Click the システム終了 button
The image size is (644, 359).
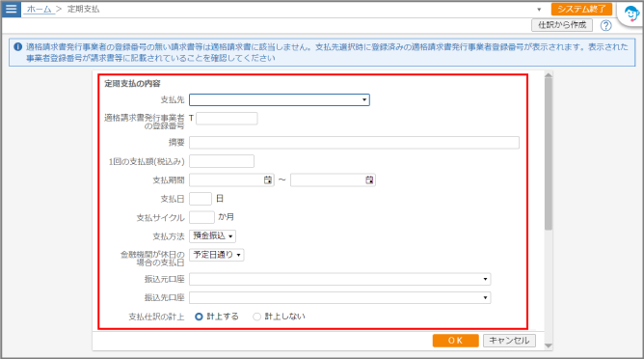(581, 9)
